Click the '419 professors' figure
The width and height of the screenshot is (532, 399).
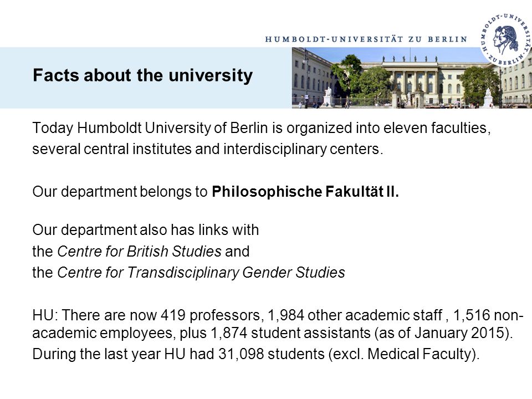click(210, 315)
